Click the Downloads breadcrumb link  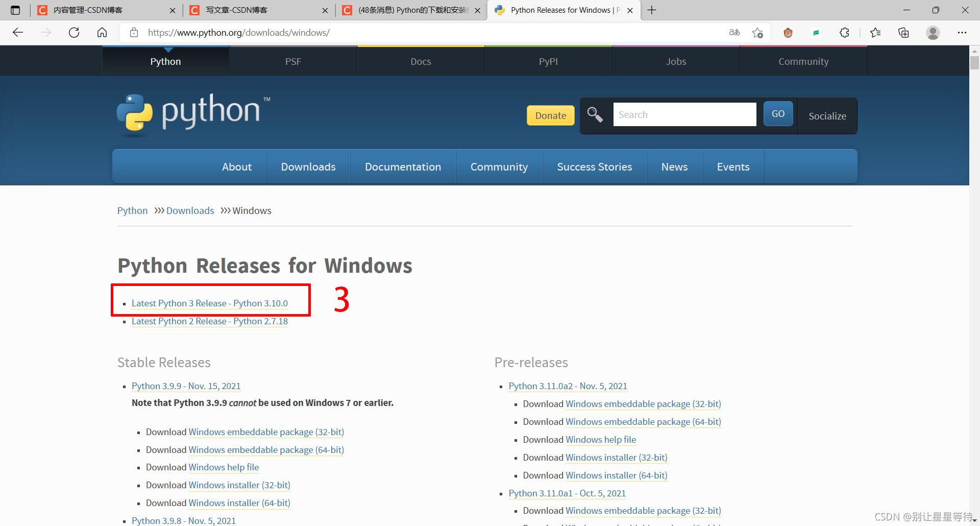[190, 210]
